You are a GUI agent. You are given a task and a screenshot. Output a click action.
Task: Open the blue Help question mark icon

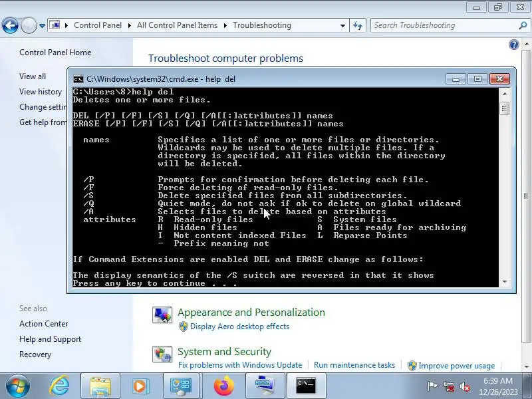(513, 45)
